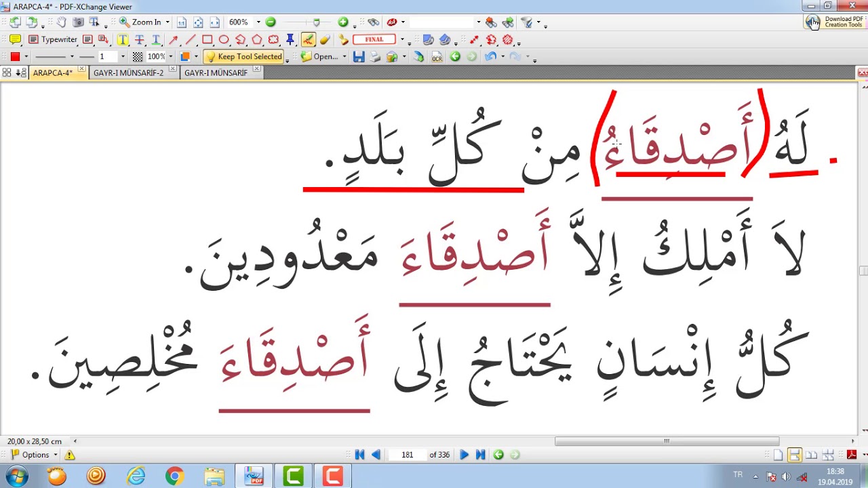Go to the previous page
The image size is (868, 488).
376,455
